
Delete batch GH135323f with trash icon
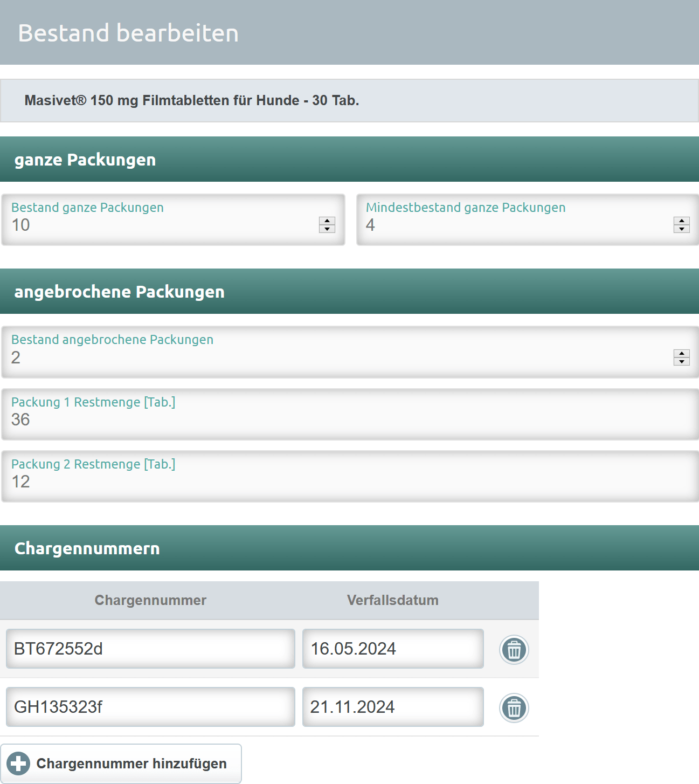(514, 708)
